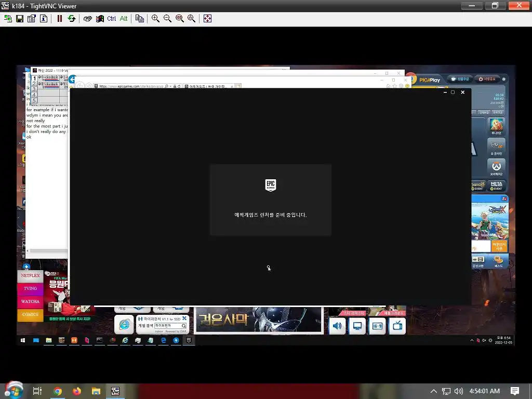Click the PICAPlay coffee cup order button
This screenshot has width=532, height=399.
coord(460,79)
